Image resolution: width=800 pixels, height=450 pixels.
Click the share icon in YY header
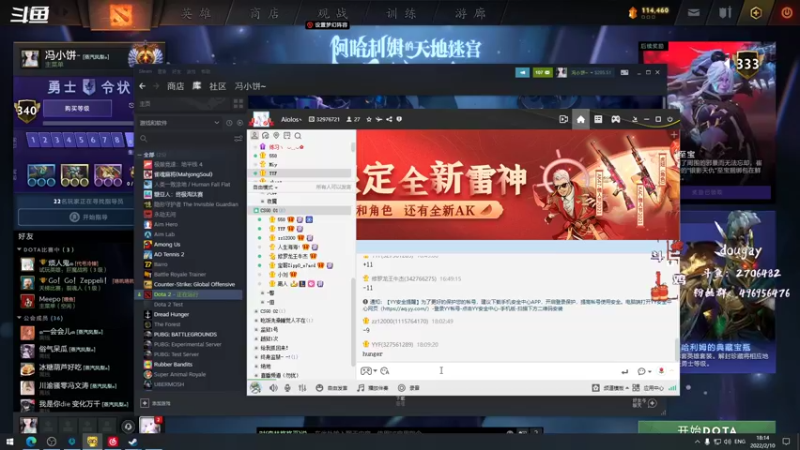point(389,119)
